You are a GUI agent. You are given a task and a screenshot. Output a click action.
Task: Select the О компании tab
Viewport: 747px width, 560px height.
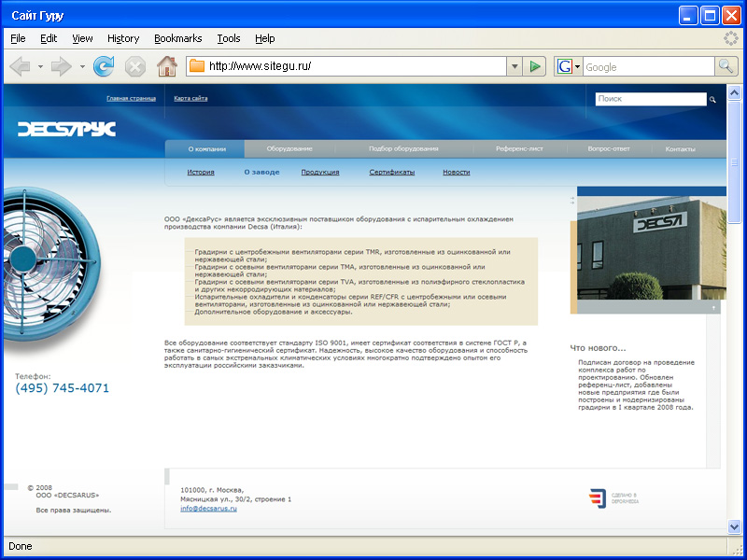206,149
